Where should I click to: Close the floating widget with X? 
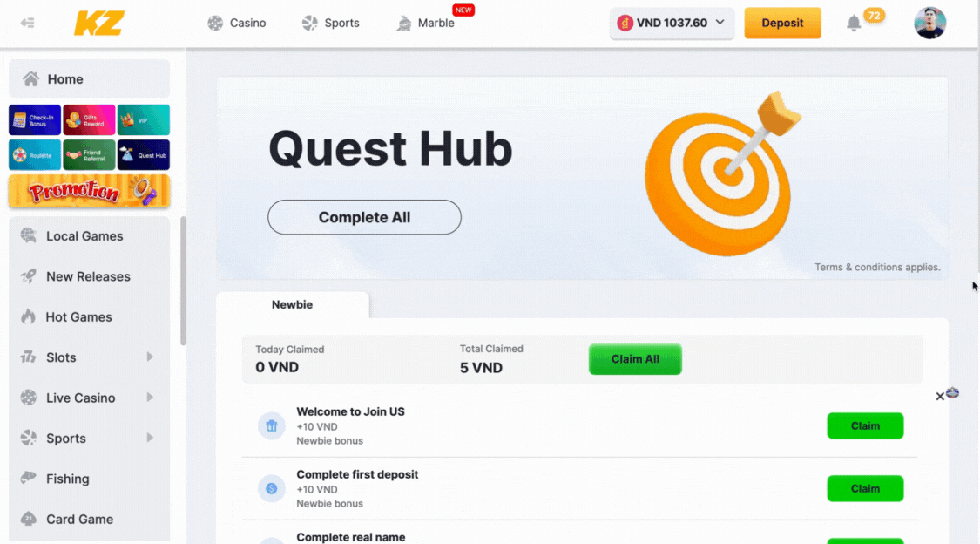point(939,397)
